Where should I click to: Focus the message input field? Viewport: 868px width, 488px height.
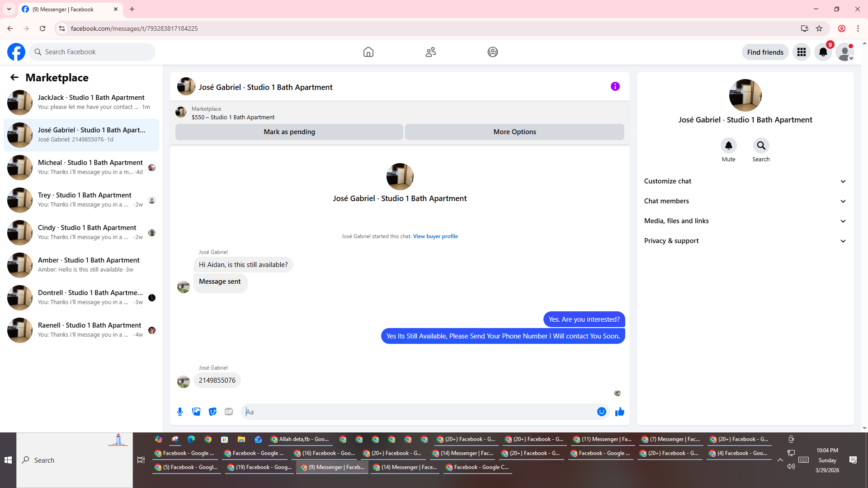420,412
